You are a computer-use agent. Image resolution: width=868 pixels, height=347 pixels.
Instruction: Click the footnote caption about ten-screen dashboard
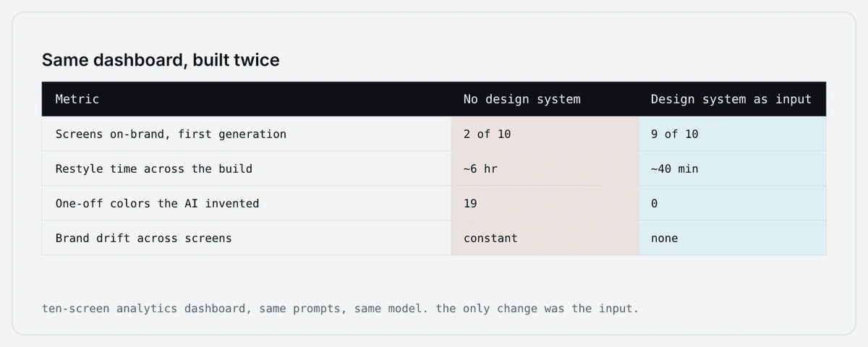pyautogui.click(x=340, y=309)
